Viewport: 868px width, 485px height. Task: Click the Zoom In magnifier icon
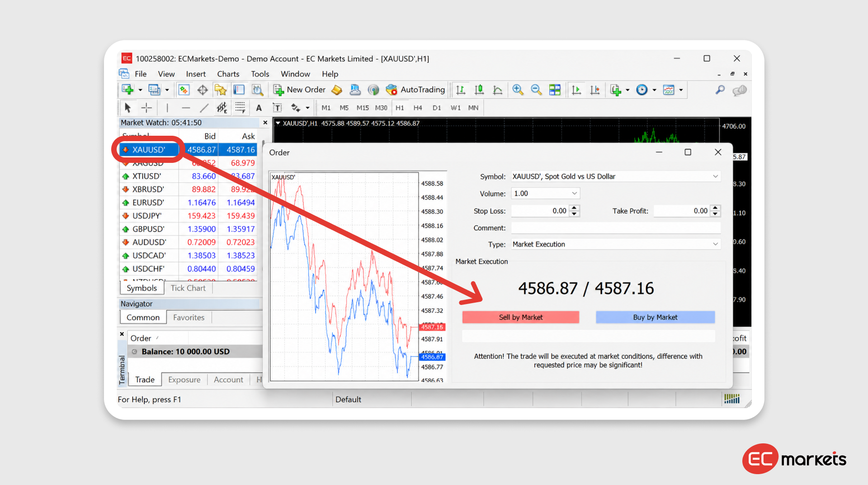pos(518,90)
